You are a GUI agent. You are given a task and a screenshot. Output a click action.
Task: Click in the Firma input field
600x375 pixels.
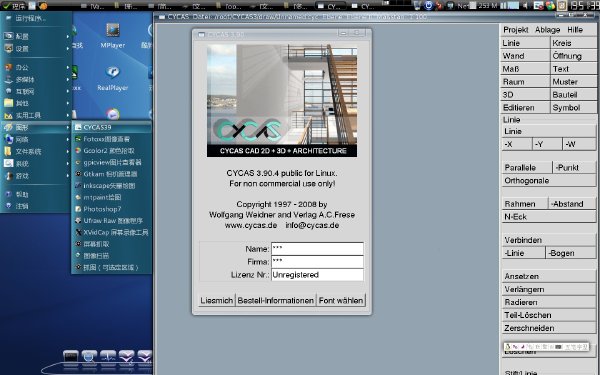[317, 262]
